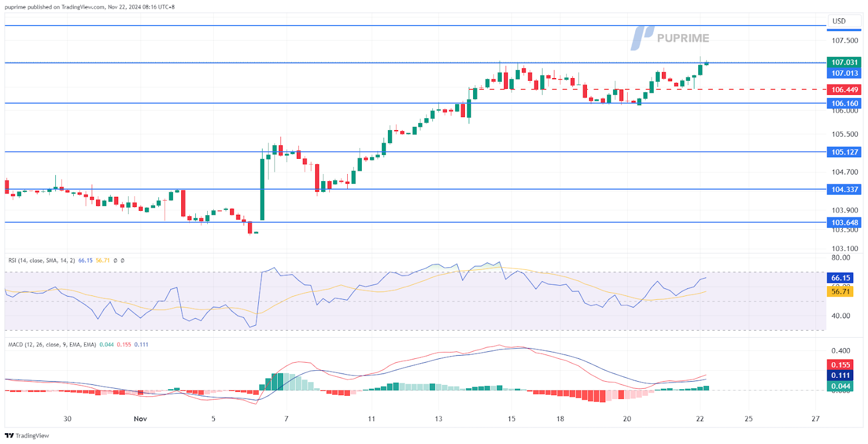Select the green 107.031 current price label

point(844,62)
